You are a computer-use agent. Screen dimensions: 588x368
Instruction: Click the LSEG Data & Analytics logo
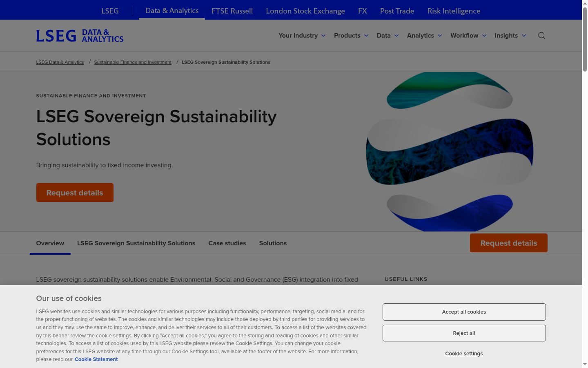pyautogui.click(x=80, y=36)
